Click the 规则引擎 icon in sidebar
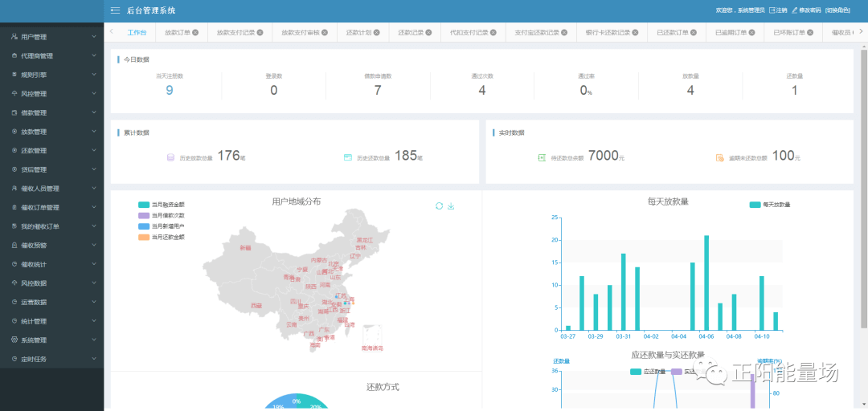 (x=14, y=75)
